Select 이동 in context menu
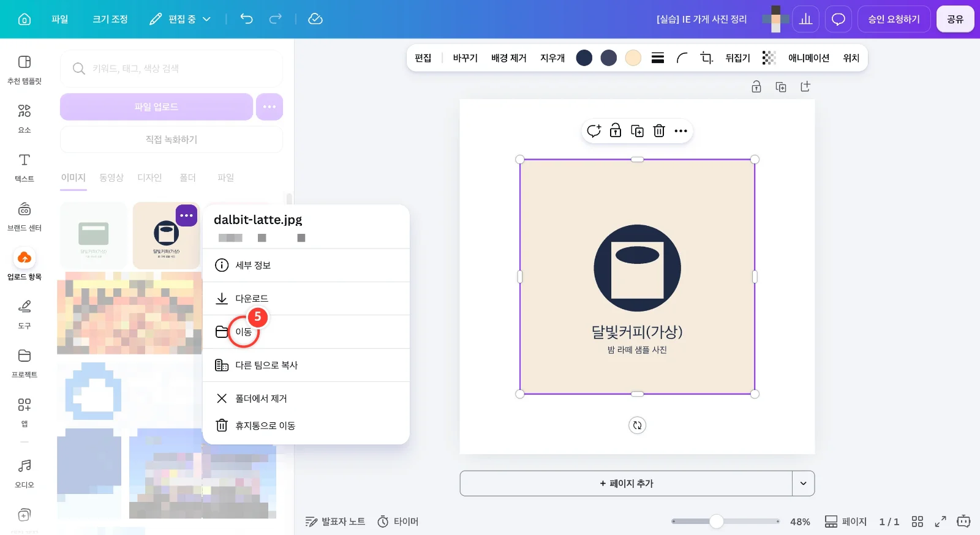Image resolution: width=980 pixels, height=535 pixels. (306, 332)
